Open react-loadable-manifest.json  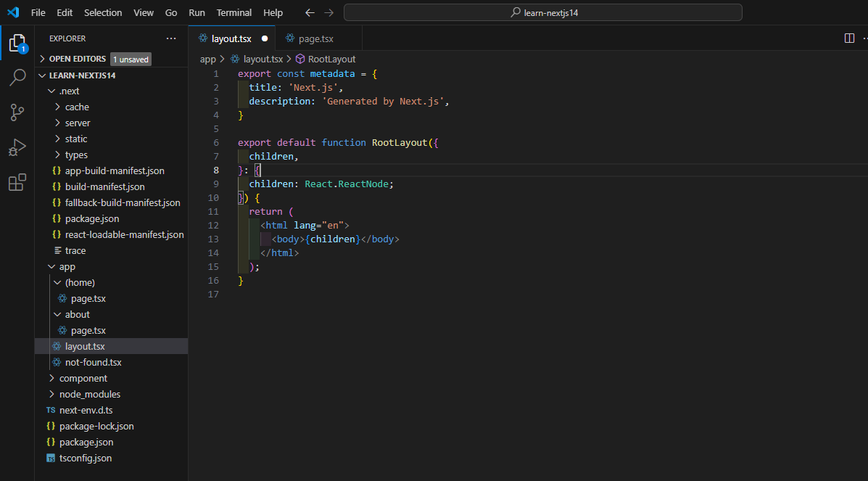111,234
